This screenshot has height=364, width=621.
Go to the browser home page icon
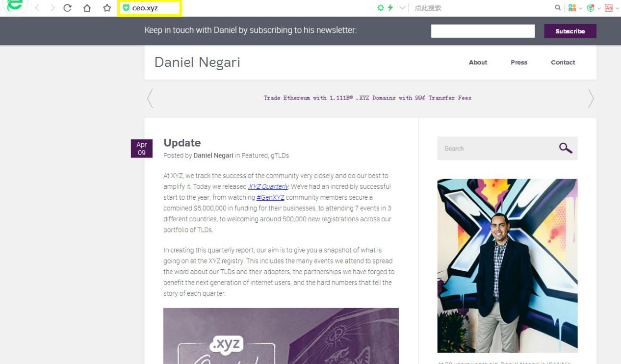point(87,8)
